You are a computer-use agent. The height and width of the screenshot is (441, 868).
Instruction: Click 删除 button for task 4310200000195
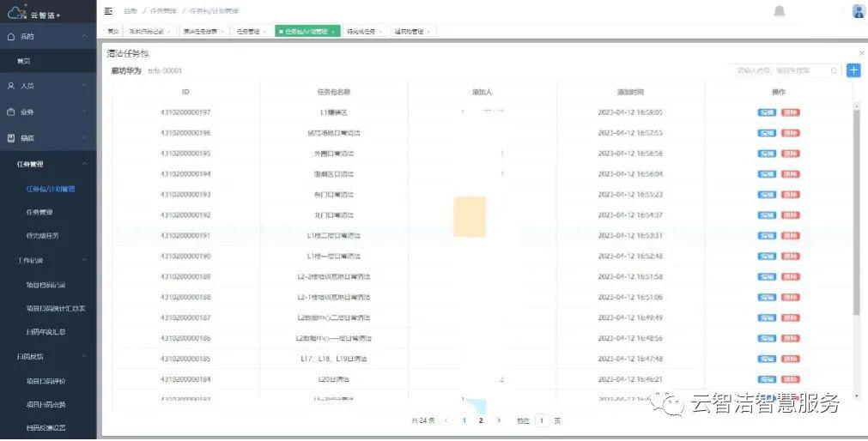789,154
